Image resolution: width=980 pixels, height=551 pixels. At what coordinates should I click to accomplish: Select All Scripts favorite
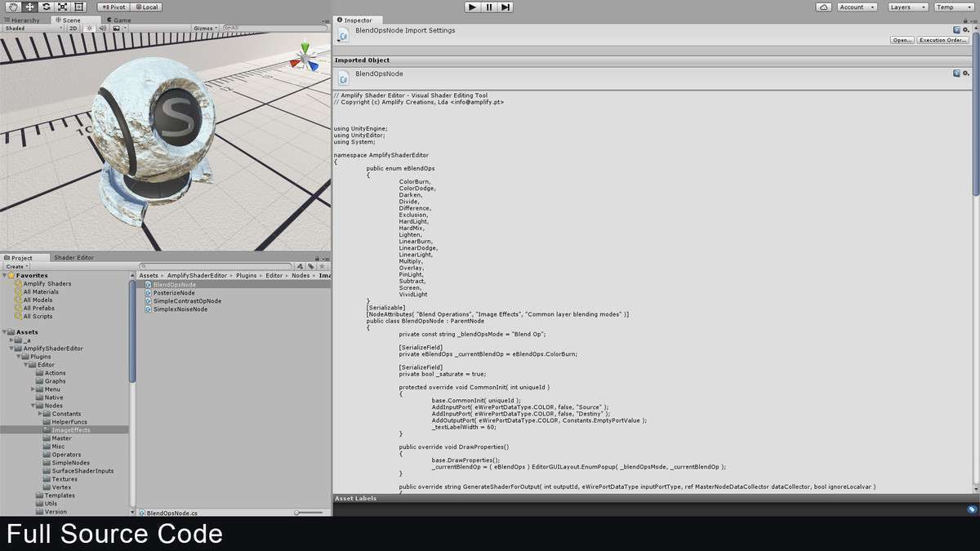pos(38,316)
